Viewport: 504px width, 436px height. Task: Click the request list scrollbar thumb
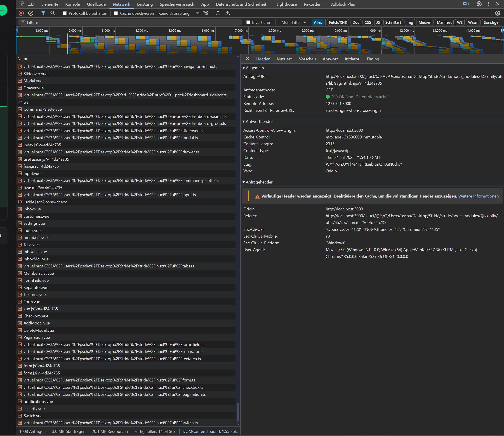(x=238, y=412)
